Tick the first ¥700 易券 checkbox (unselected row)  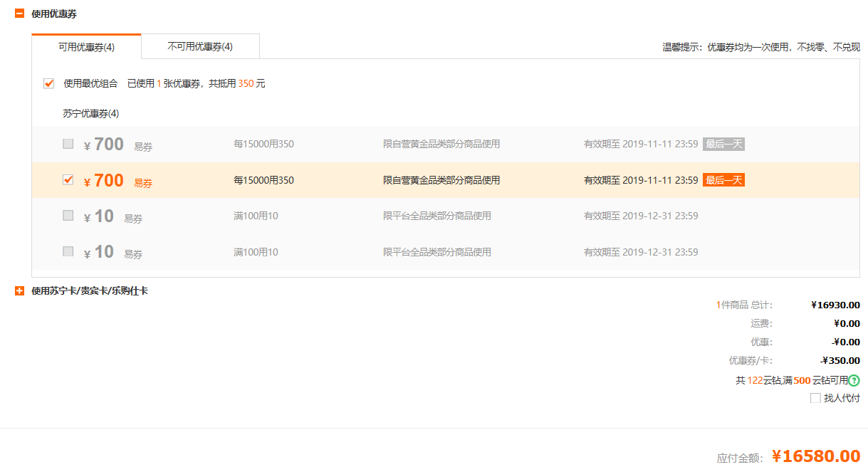(x=68, y=143)
